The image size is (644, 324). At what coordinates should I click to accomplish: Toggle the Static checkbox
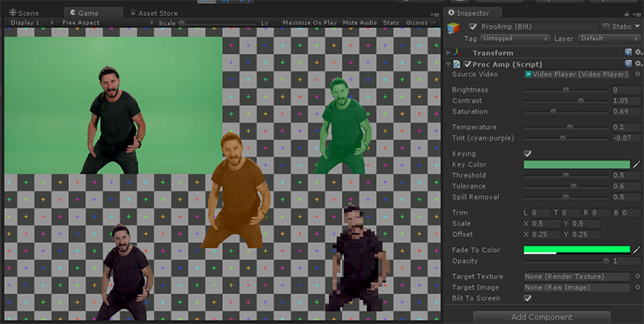click(607, 27)
